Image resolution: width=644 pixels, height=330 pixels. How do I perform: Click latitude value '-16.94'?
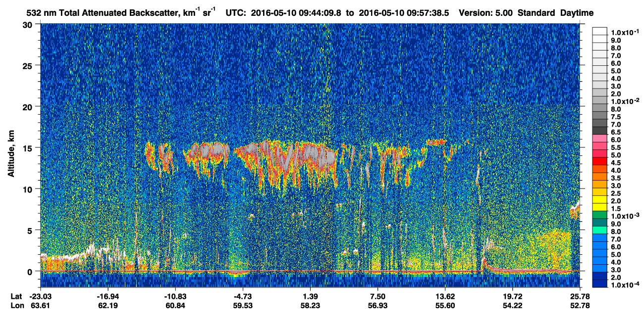pyautogui.click(x=107, y=296)
